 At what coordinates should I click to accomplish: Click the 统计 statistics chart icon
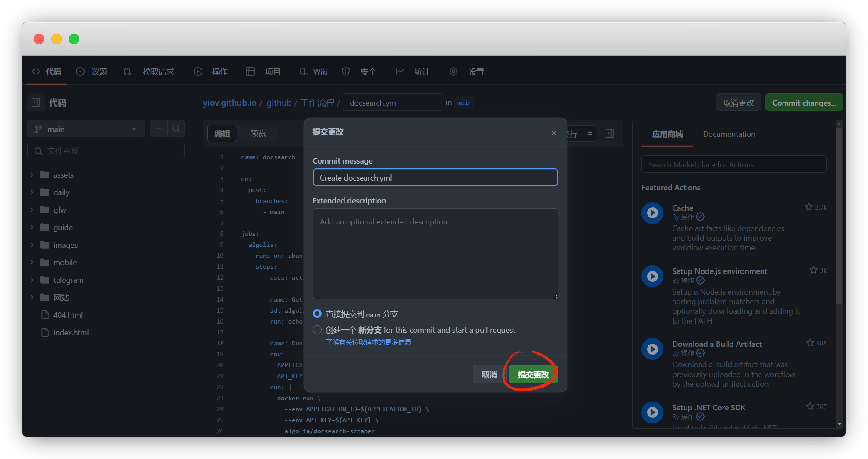[x=400, y=71]
